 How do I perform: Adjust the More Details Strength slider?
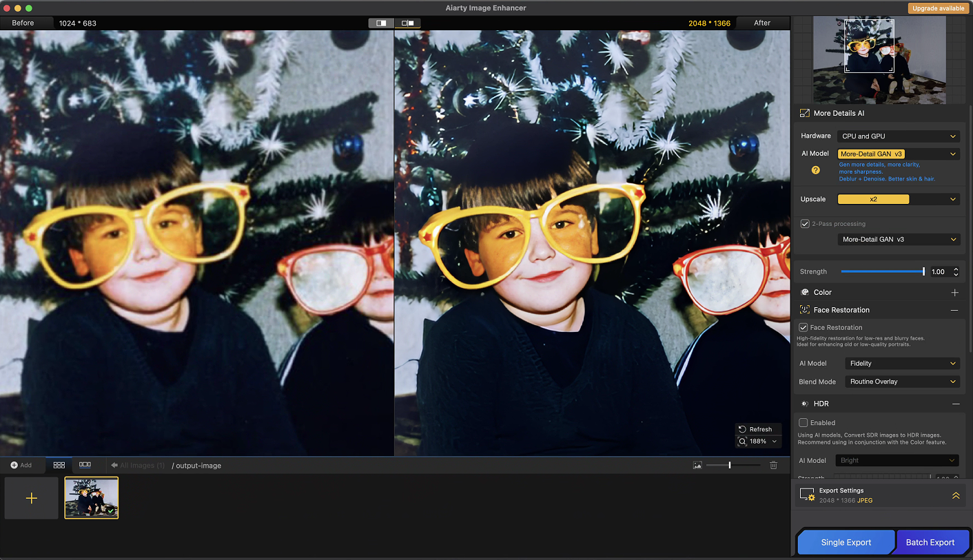(x=882, y=272)
